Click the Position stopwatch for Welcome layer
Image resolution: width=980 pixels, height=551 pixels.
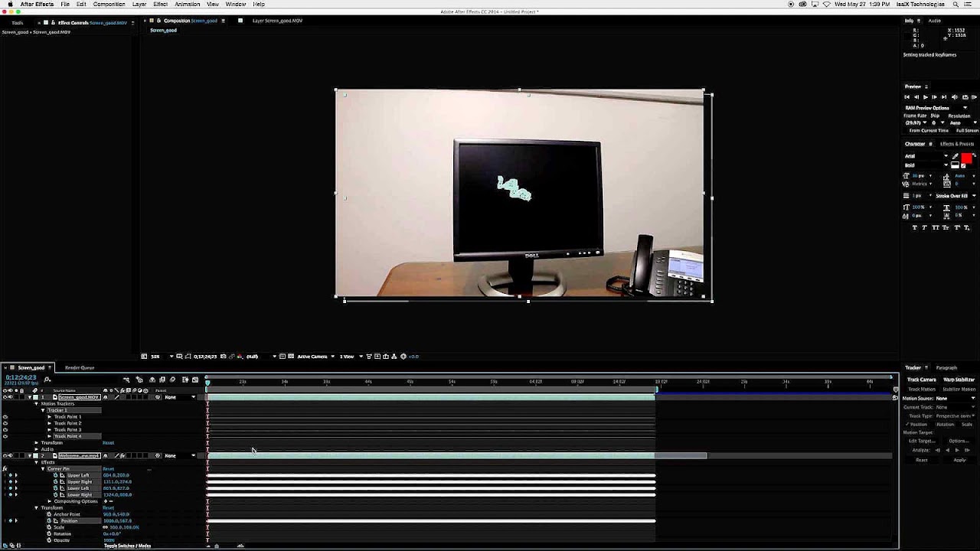[49, 520]
